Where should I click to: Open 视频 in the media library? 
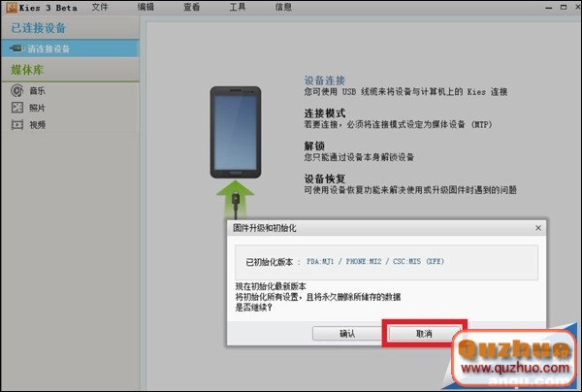coord(37,125)
